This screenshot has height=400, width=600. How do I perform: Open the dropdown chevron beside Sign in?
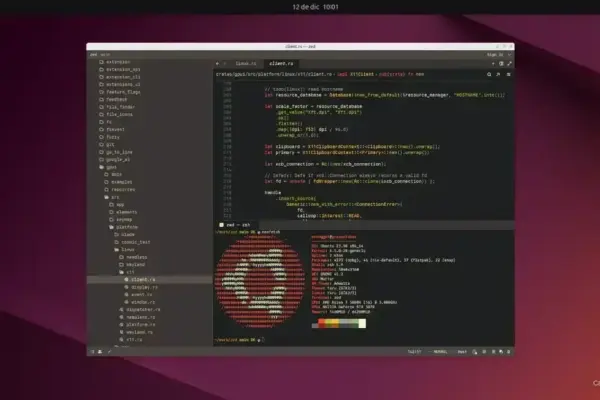[509, 55]
